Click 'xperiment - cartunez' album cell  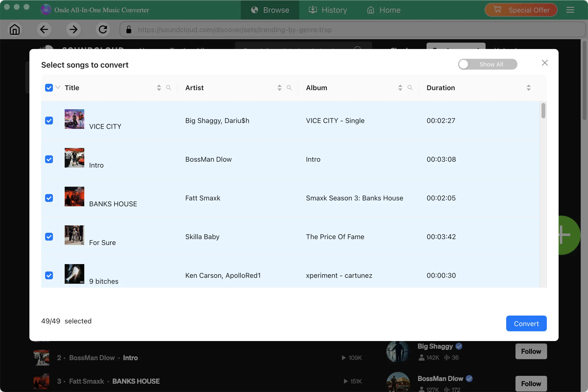point(339,275)
